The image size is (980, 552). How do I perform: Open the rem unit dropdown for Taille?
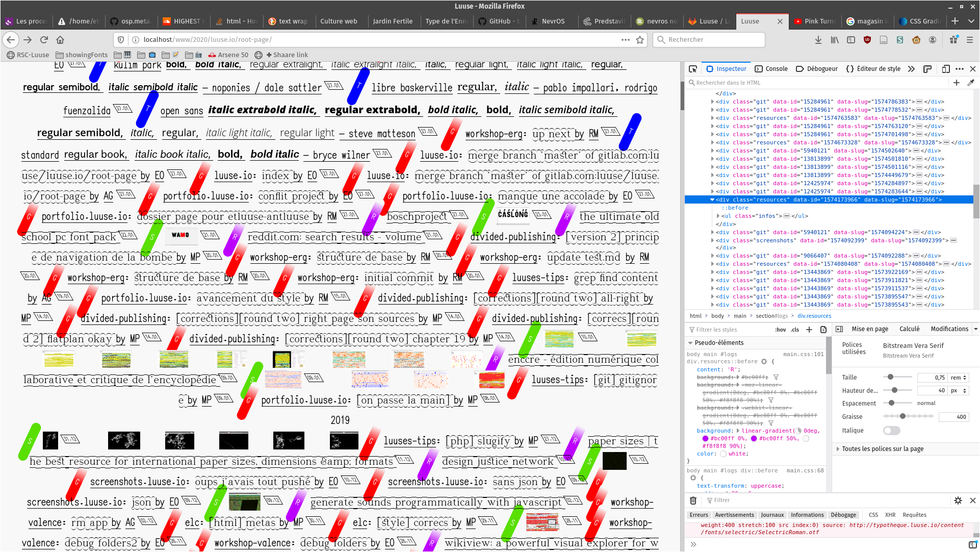tap(958, 378)
